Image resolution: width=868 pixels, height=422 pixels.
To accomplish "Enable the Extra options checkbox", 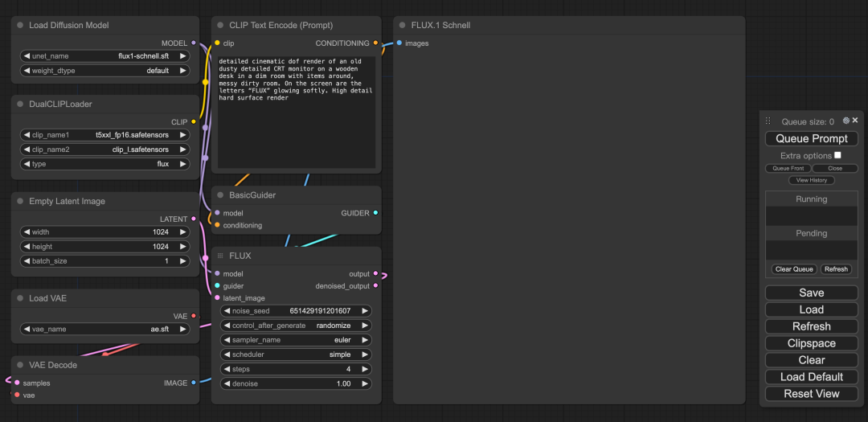I will [837, 155].
